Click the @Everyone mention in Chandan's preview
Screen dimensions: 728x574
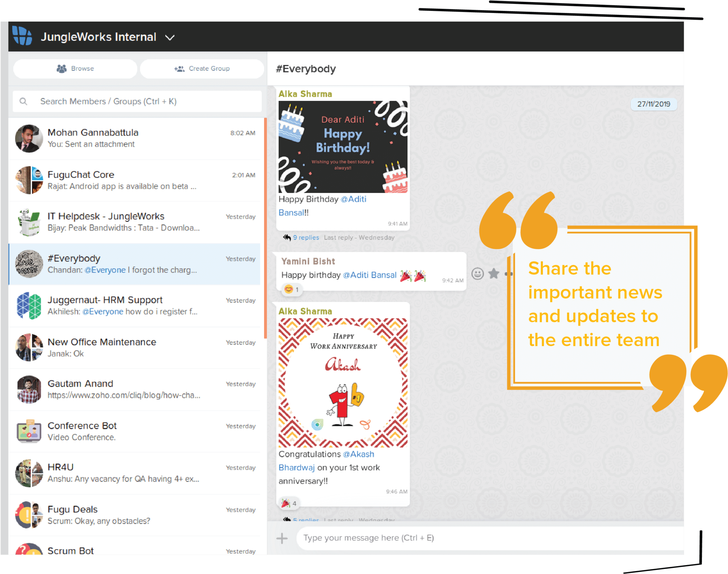[x=105, y=270]
